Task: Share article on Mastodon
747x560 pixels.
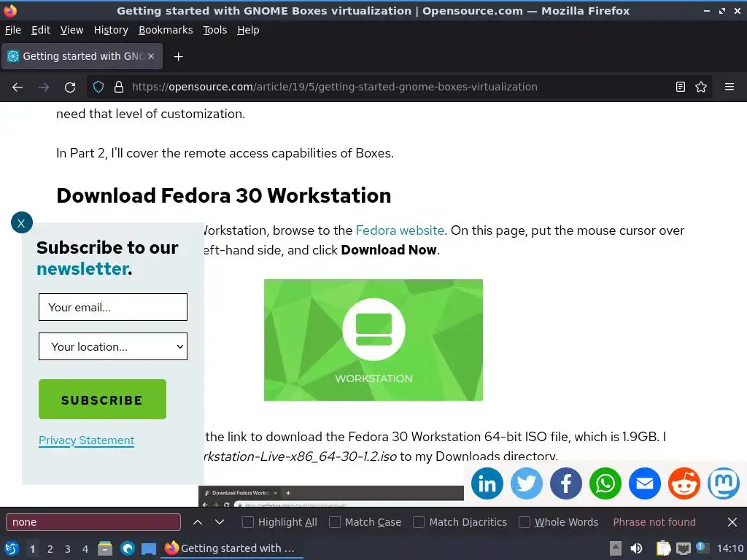Action: (x=723, y=483)
